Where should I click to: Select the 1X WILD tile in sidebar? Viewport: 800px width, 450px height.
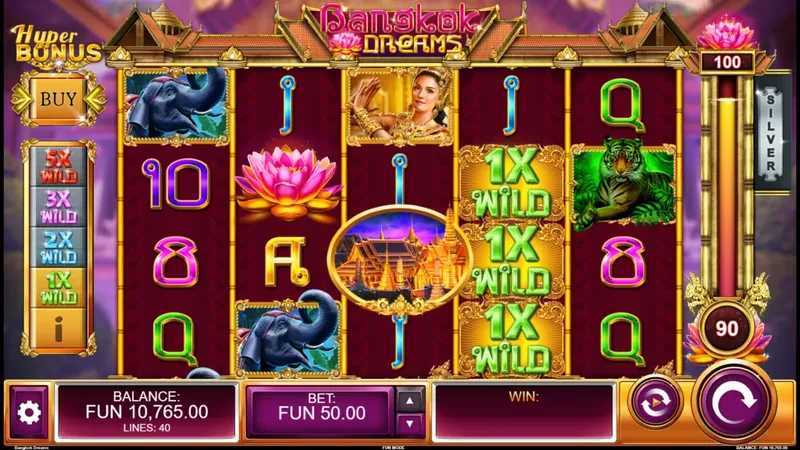tap(59, 288)
